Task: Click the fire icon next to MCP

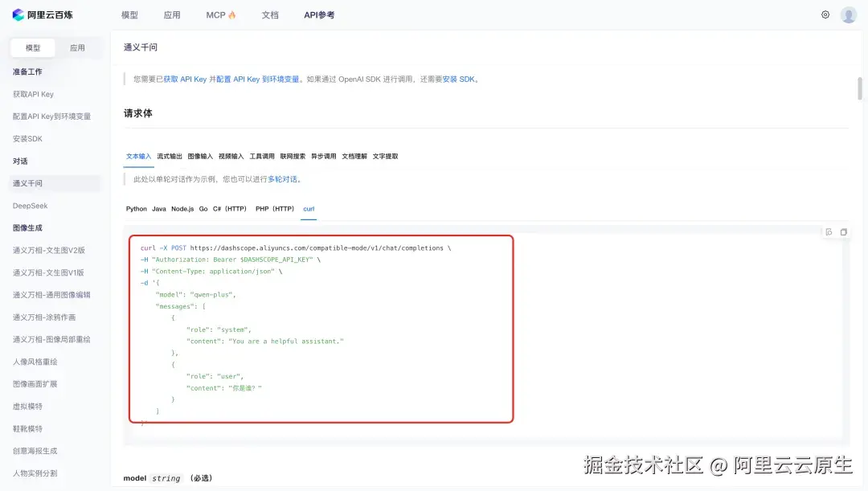Action: (x=234, y=14)
